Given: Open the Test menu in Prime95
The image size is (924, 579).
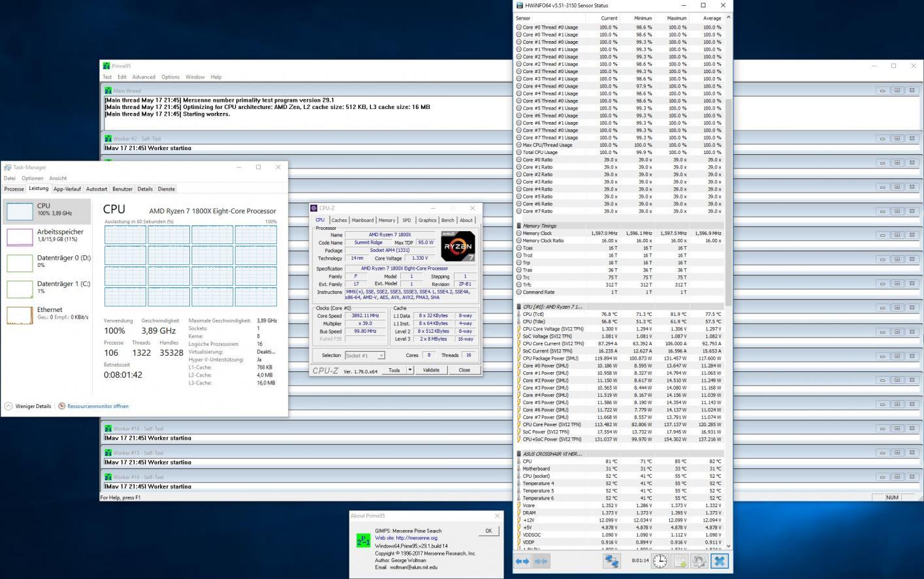Looking at the screenshot, I should [107, 77].
